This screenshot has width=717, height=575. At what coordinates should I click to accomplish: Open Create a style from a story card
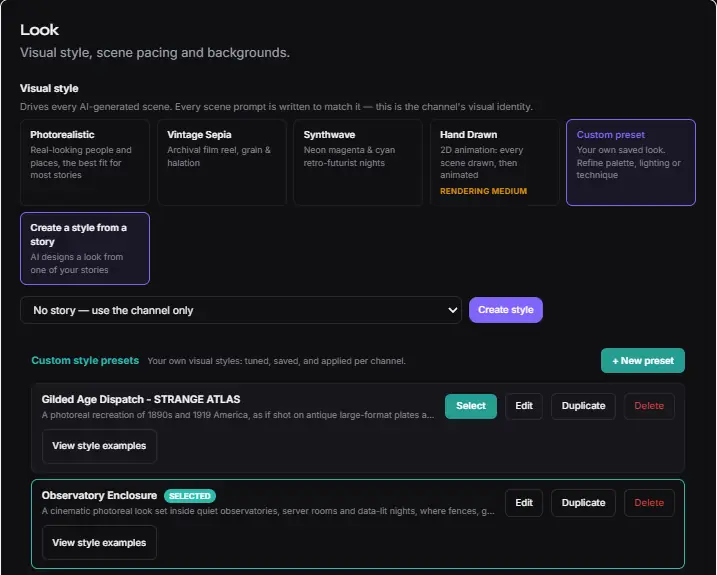point(85,248)
